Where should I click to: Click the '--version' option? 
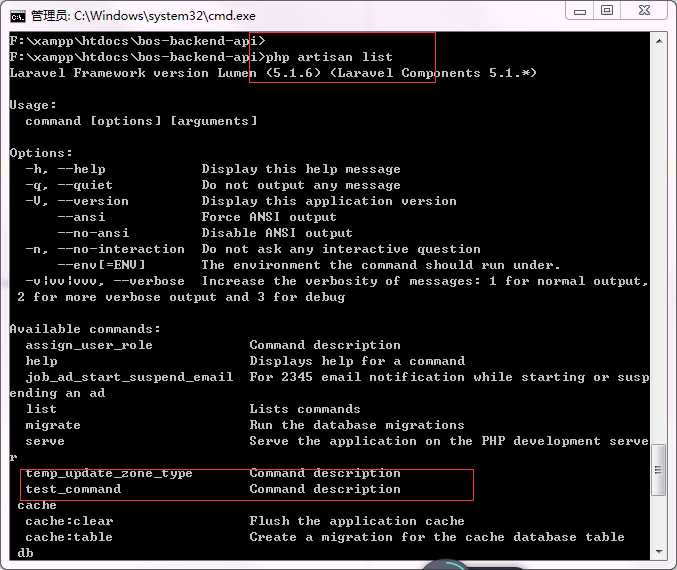93,201
